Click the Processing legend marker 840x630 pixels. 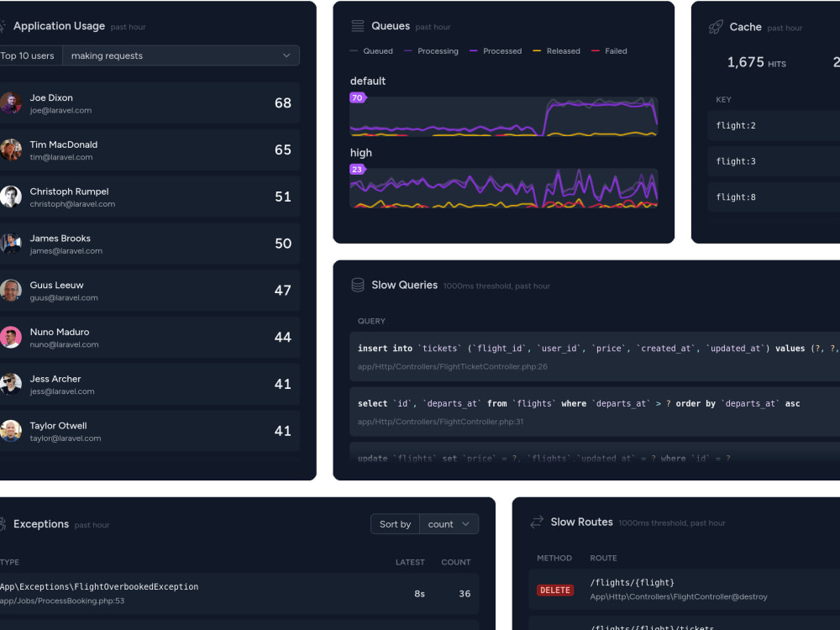(408, 51)
